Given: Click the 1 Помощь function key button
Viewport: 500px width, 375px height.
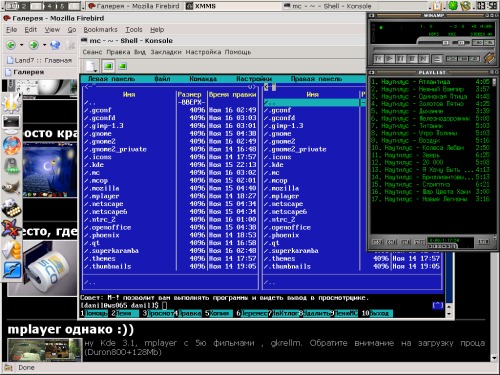Looking at the screenshot, I should click(94, 313).
